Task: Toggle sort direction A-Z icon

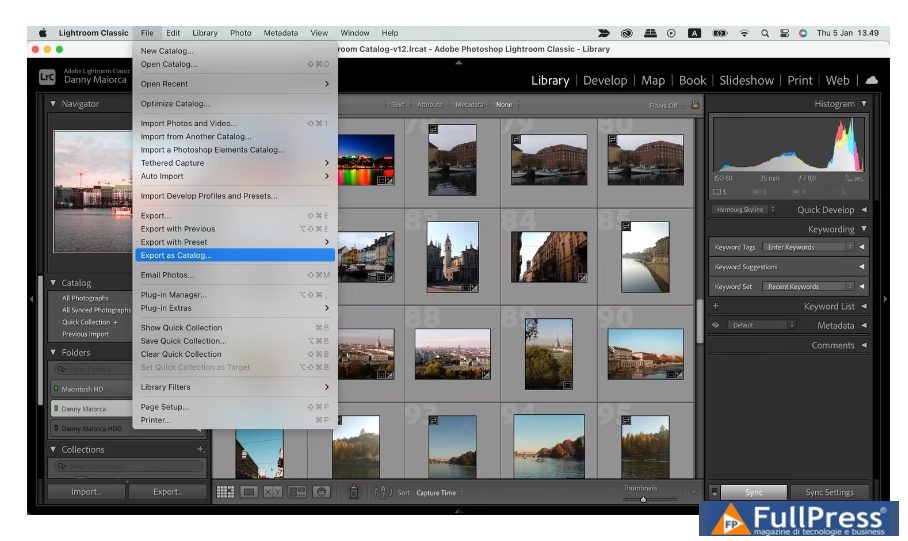Action: coord(382,492)
